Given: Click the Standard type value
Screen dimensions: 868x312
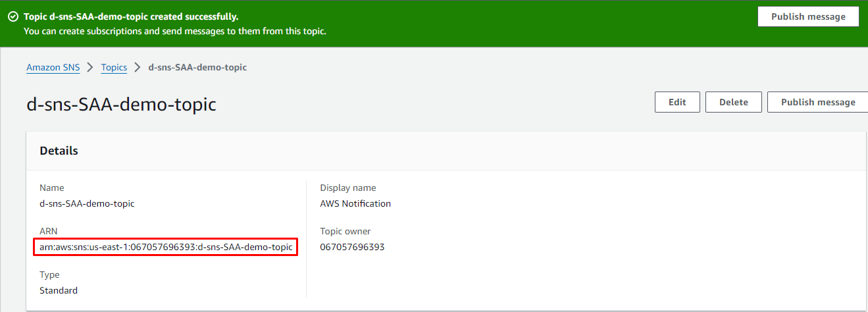Looking at the screenshot, I should pos(59,290).
